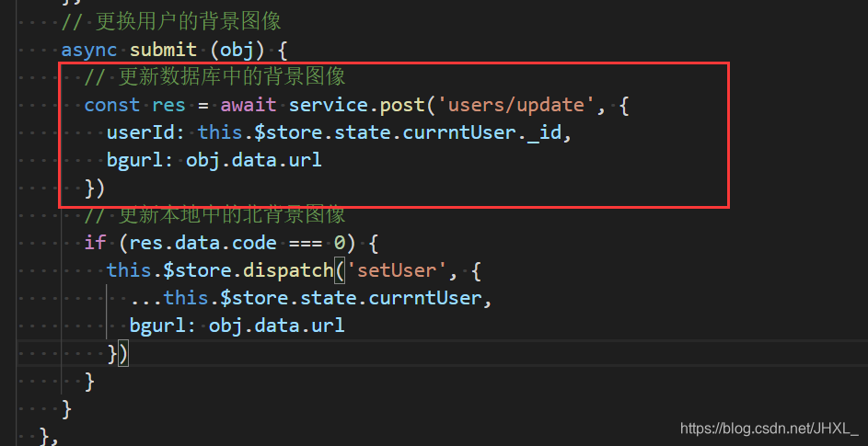Click the string 'users/update'
This screenshot has width=868, height=446.
click(x=516, y=105)
